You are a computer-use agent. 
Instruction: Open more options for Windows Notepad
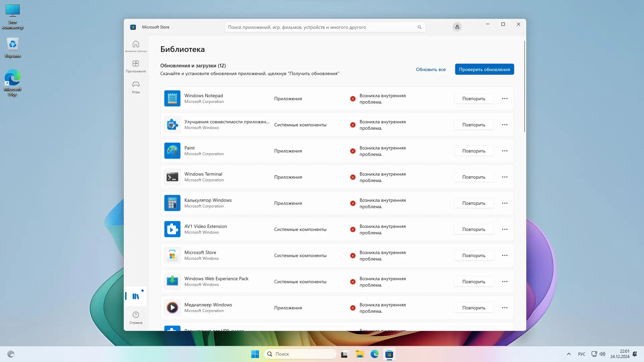click(504, 99)
